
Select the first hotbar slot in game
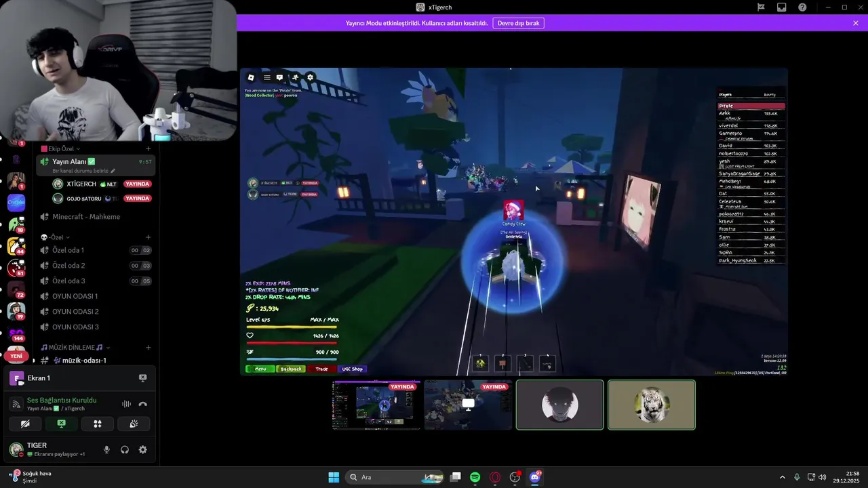pos(480,363)
